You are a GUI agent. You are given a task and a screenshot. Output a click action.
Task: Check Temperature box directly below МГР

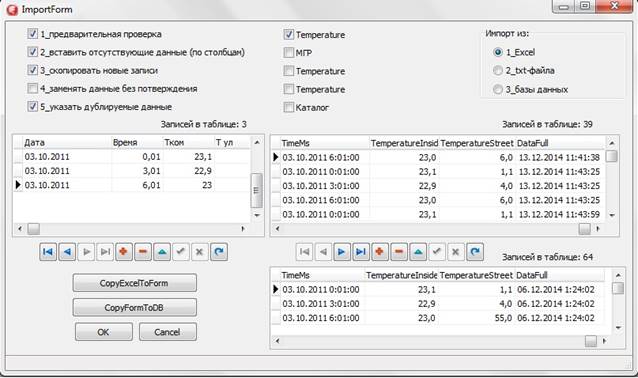(x=288, y=71)
